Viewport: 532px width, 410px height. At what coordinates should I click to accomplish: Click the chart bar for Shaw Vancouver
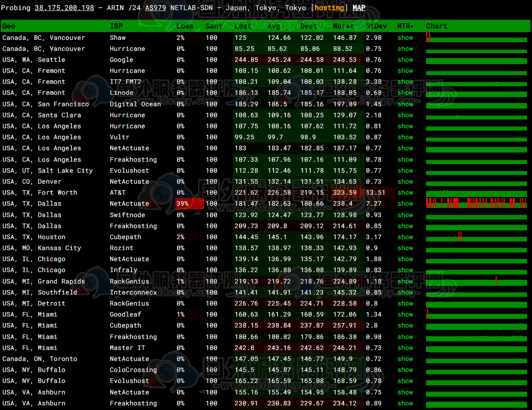pos(477,38)
